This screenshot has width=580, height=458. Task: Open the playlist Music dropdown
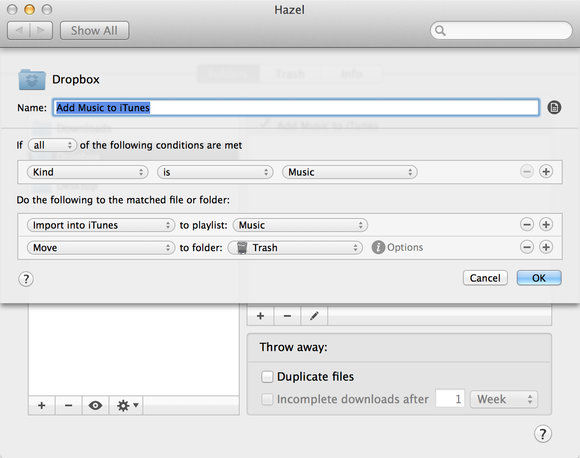tap(300, 225)
